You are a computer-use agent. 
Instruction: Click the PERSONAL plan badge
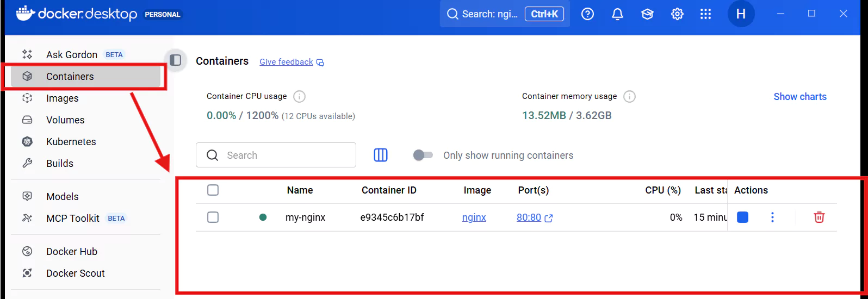[x=162, y=15]
